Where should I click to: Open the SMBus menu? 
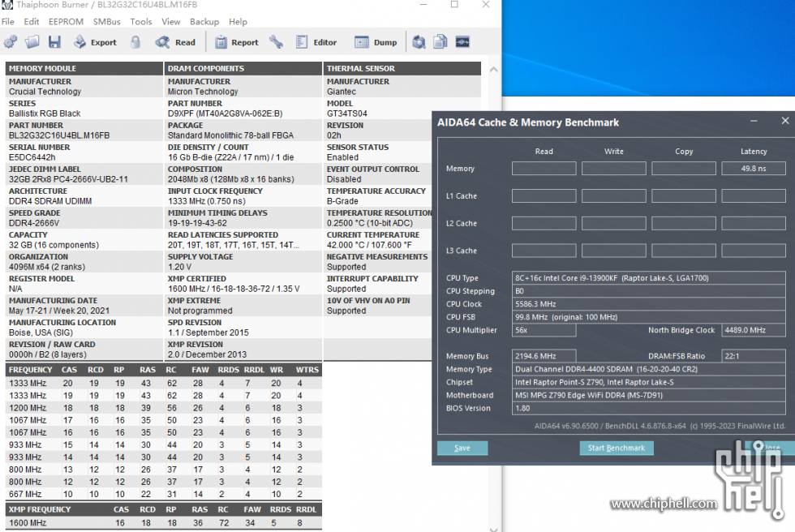pyautogui.click(x=106, y=22)
